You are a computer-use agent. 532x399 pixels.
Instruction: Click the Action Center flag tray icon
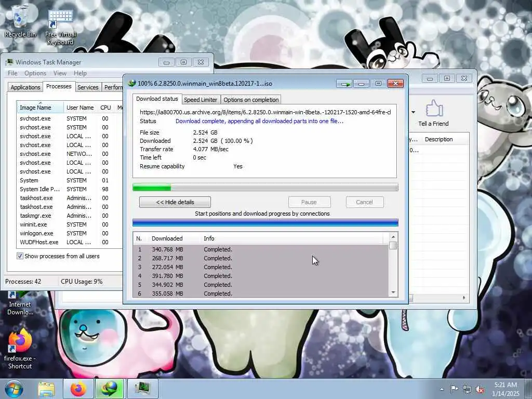[454, 389]
